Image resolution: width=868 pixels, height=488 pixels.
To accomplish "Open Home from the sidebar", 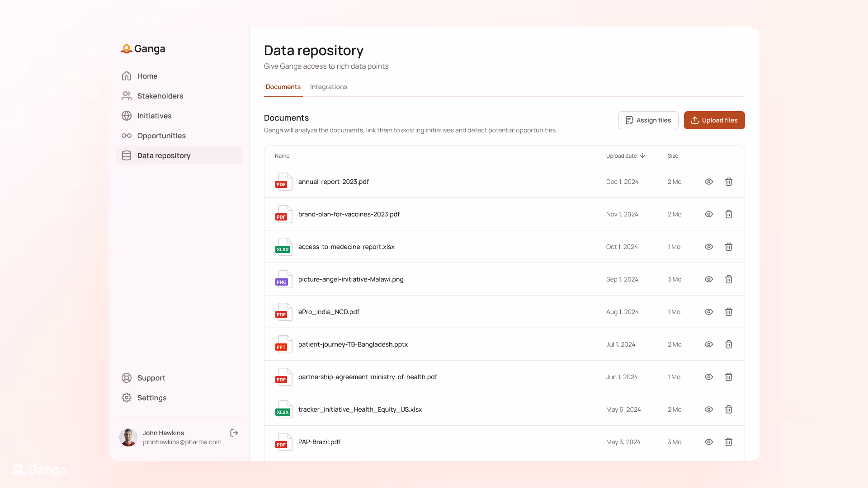I will tap(147, 76).
